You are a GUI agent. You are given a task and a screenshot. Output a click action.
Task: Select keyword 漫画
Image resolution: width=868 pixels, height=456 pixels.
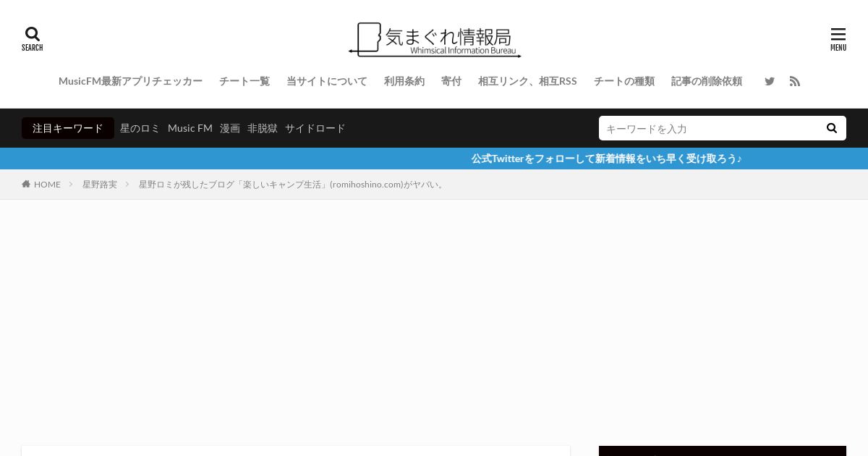tap(230, 128)
